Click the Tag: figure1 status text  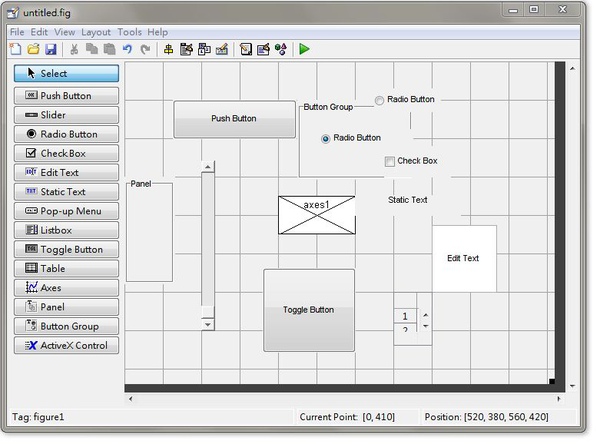click(38, 416)
